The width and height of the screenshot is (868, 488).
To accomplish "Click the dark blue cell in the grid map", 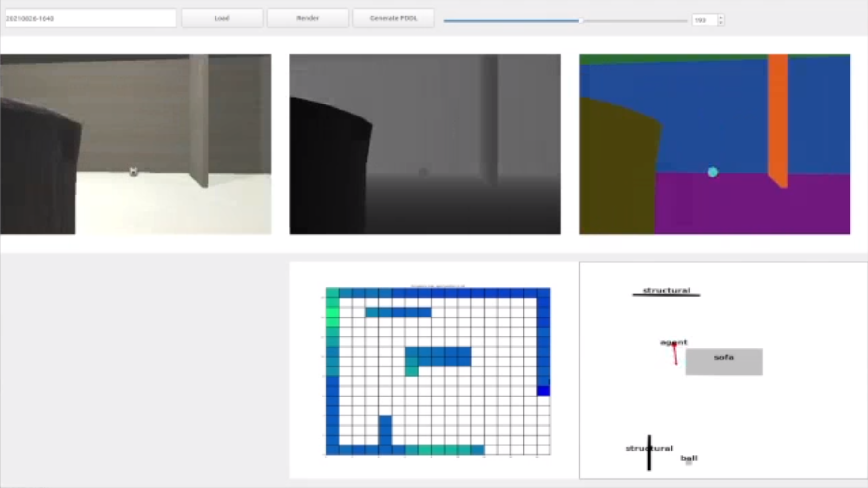I will point(543,391).
